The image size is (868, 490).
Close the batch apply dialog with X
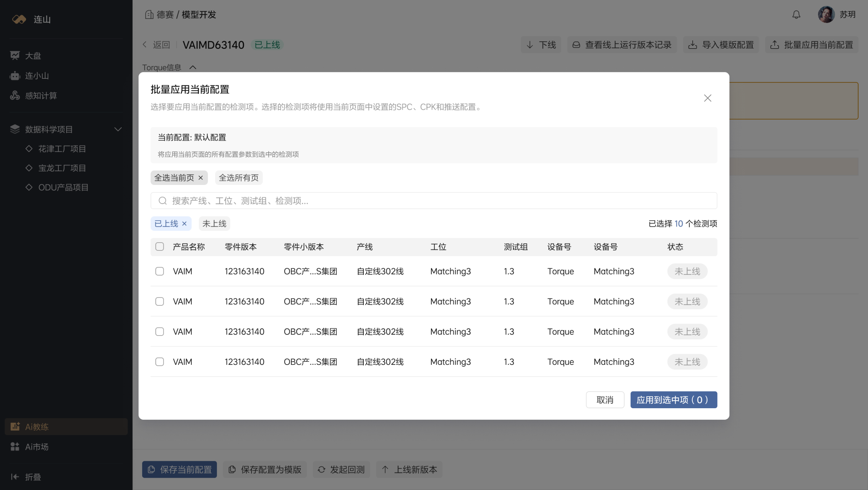click(x=707, y=98)
